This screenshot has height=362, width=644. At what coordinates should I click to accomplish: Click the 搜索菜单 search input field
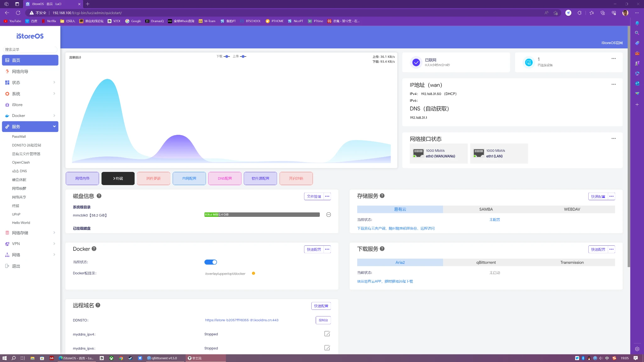[30, 50]
